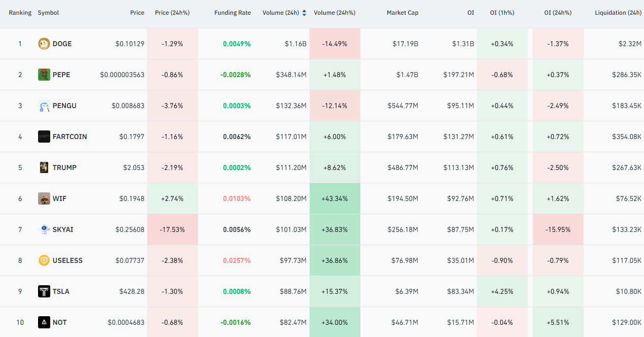
Task: Select the Market Cap column header
Action: 402,13
